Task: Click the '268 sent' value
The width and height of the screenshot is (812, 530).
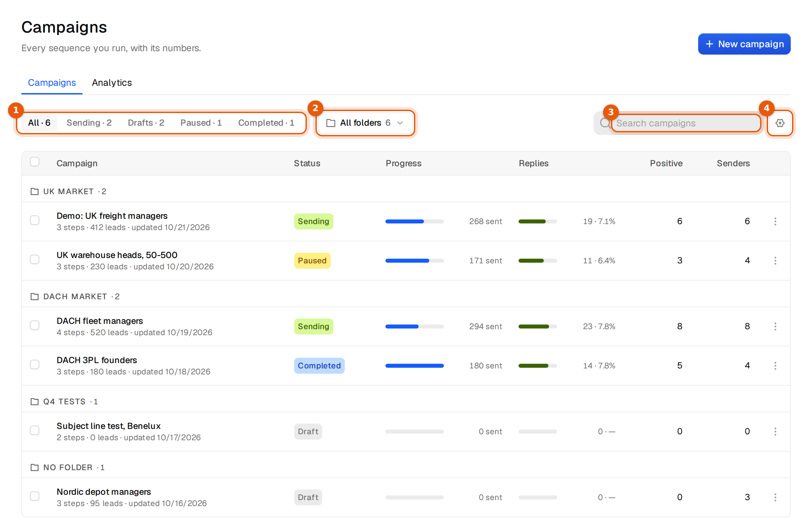Action: (485, 221)
